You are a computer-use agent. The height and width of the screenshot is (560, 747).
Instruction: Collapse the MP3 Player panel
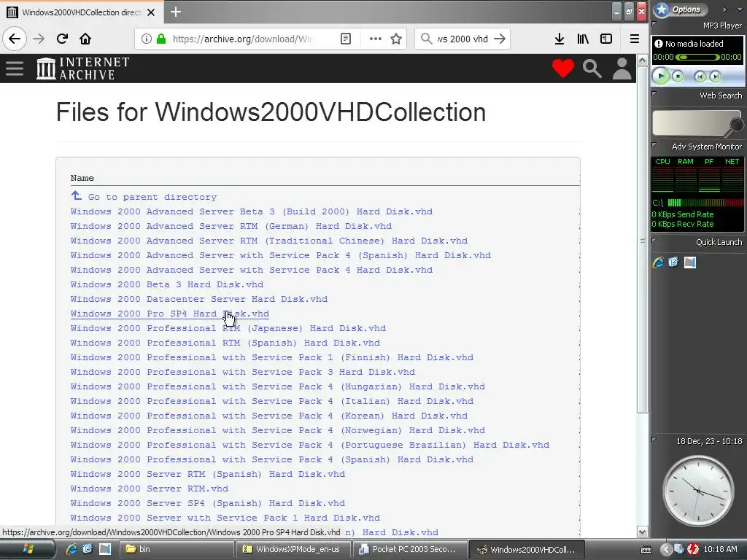pyautogui.click(x=654, y=23)
